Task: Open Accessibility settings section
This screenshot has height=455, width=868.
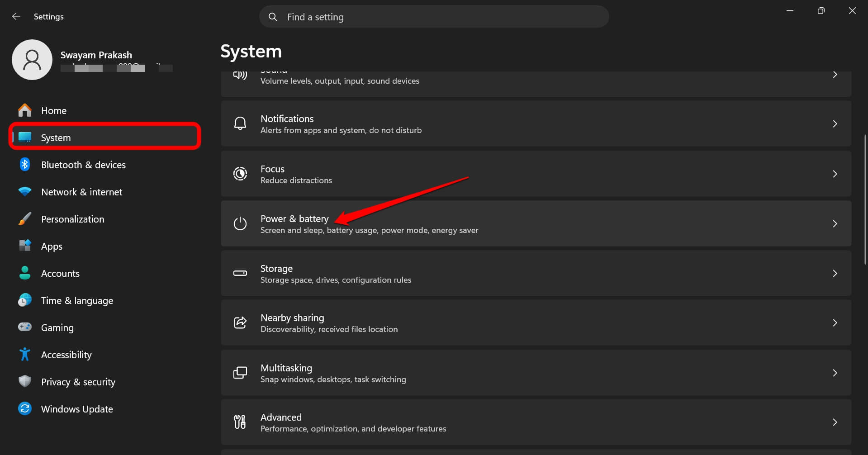Action: coord(104,355)
